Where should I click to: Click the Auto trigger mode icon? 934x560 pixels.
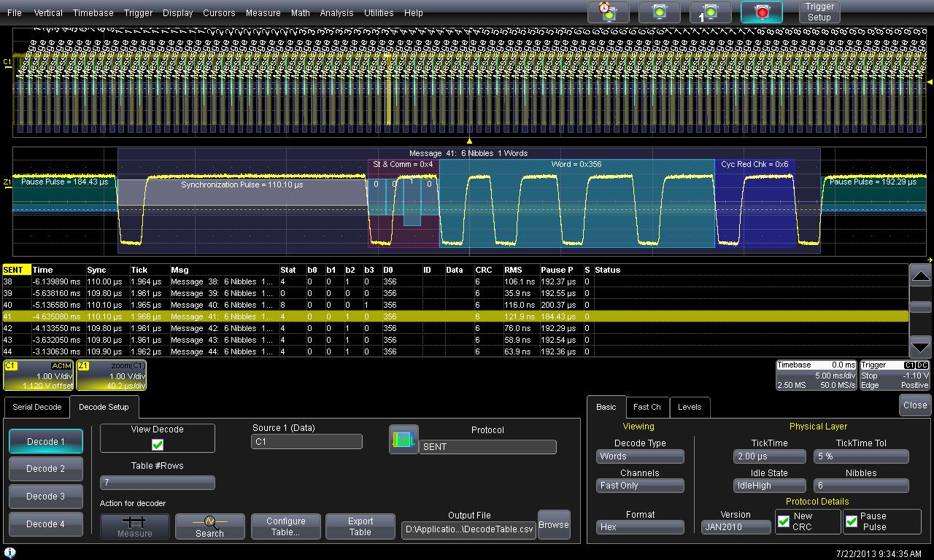pyautogui.click(x=608, y=12)
